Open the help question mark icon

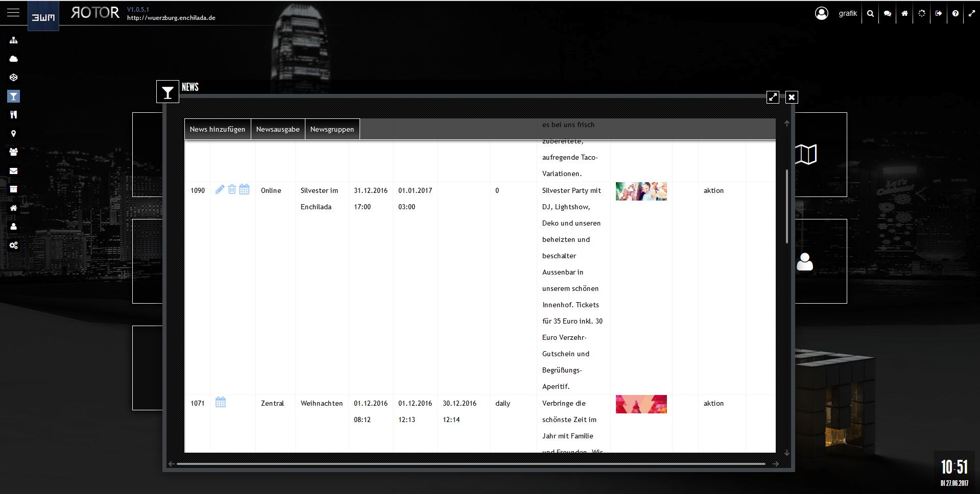tap(955, 14)
